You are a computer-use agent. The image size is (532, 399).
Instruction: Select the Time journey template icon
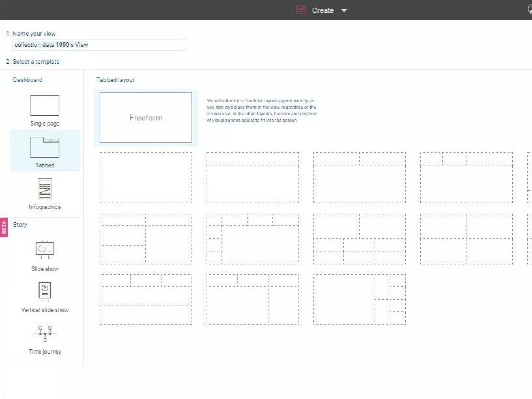tap(45, 334)
